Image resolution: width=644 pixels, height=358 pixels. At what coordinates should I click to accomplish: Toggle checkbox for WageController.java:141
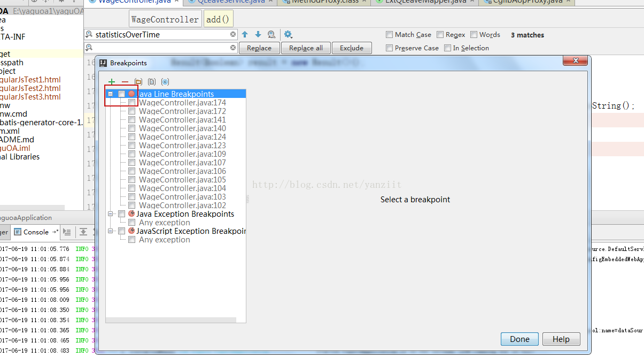click(131, 119)
